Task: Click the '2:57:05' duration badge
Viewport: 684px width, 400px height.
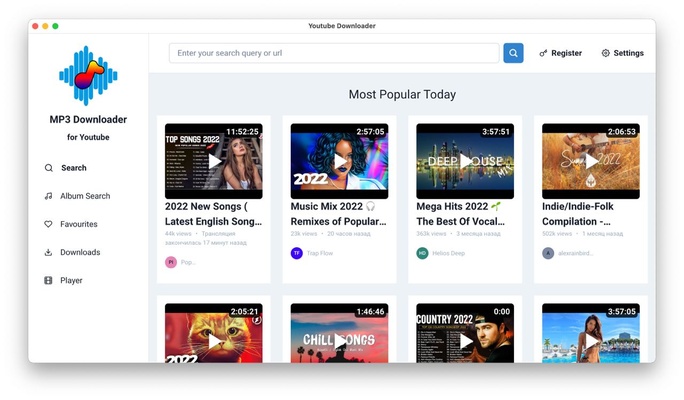Action: click(x=370, y=132)
